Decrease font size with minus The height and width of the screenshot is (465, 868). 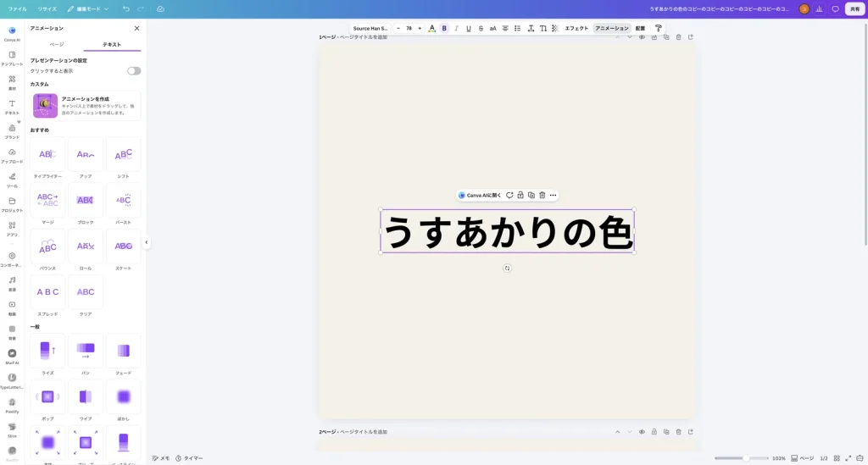point(398,28)
